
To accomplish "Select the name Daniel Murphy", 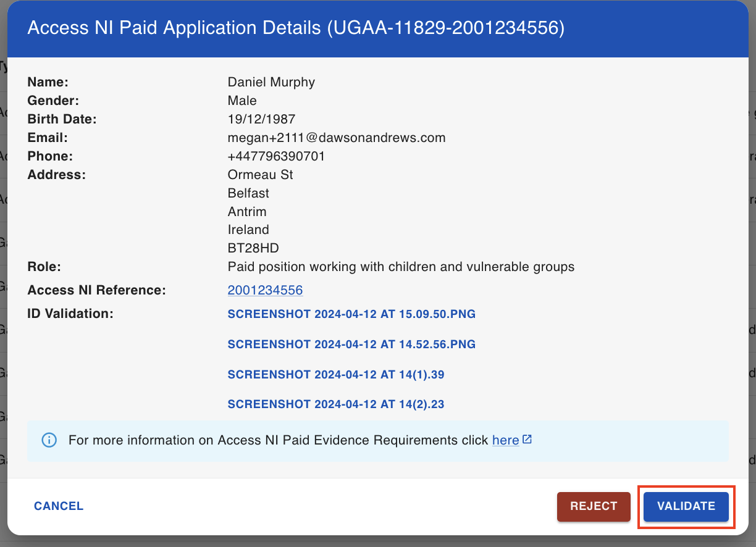I will [x=271, y=82].
